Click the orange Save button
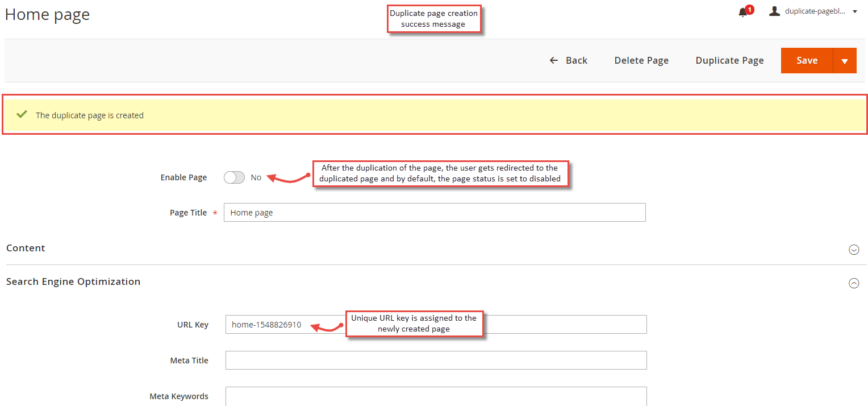This screenshot has width=868, height=406. pos(807,60)
